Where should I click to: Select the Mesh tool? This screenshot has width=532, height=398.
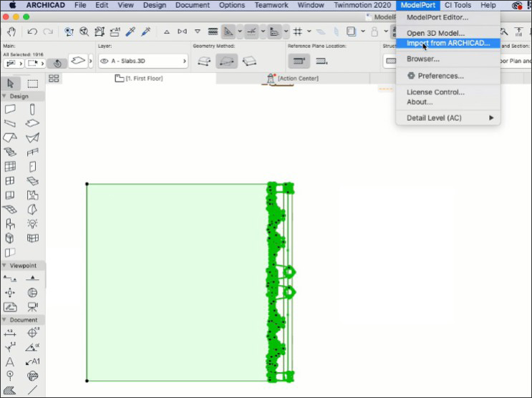tap(10, 209)
